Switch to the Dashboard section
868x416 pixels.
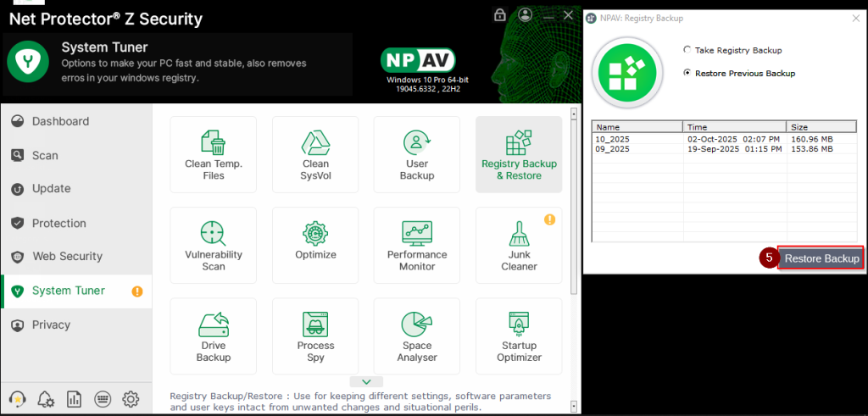click(60, 121)
